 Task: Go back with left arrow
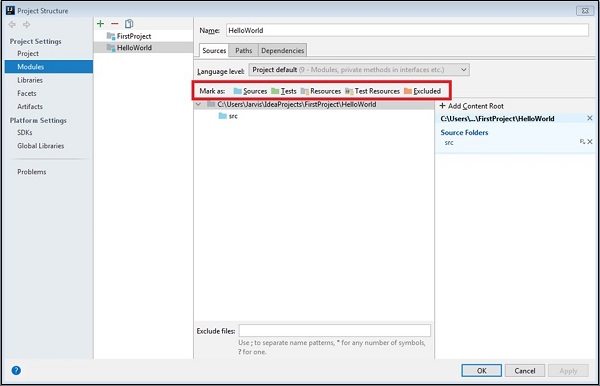(x=12, y=24)
